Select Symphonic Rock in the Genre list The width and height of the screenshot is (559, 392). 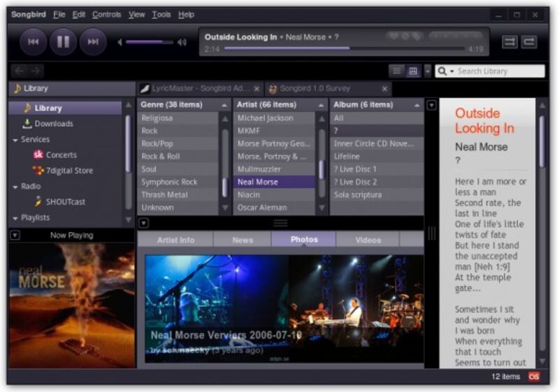pyautogui.click(x=169, y=182)
